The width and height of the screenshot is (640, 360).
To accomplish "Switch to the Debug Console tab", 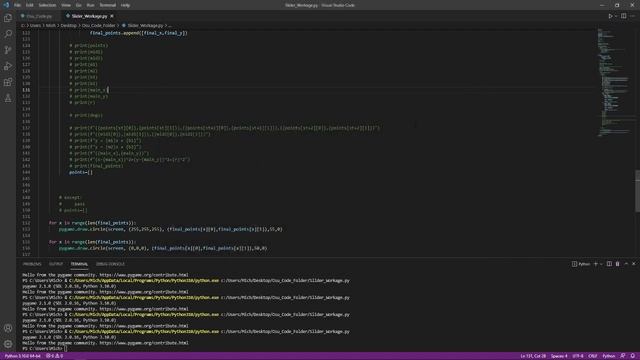I will coord(110,264).
